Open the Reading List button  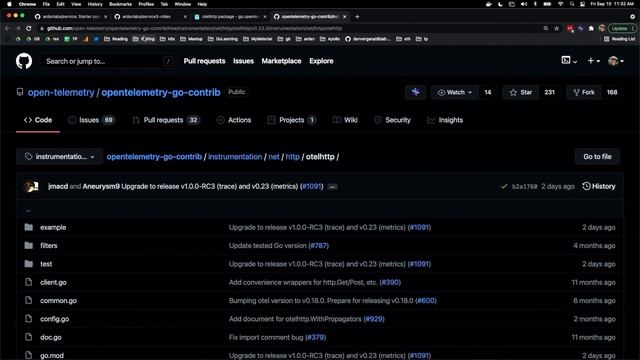coord(619,39)
